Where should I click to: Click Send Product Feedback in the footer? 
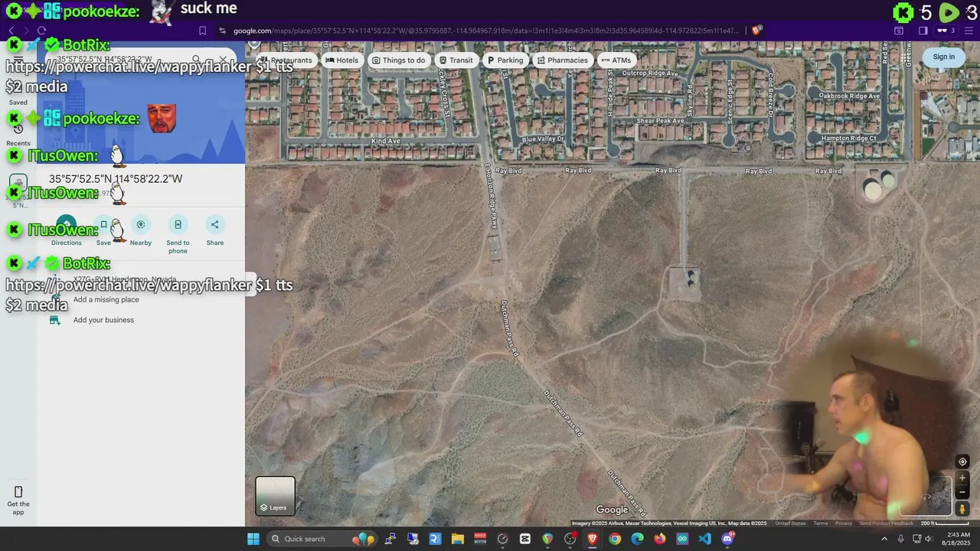(x=886, y=523)
